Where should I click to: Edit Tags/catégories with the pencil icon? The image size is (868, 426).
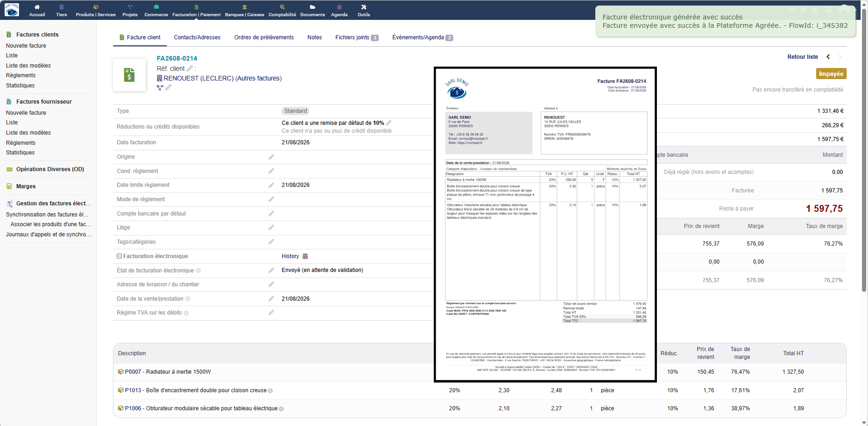pyautogui.click(x=271, y=242)
